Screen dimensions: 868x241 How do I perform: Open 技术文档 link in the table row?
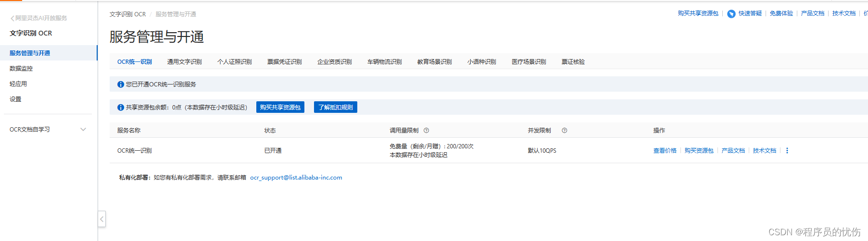(x=765, y=151)
